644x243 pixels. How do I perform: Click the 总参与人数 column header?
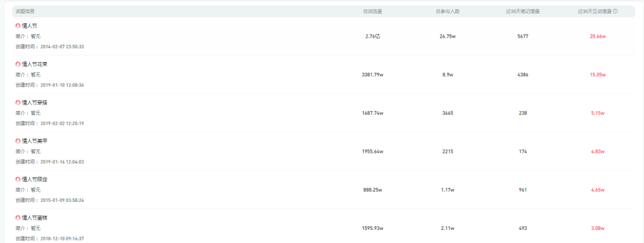point(447,11)
